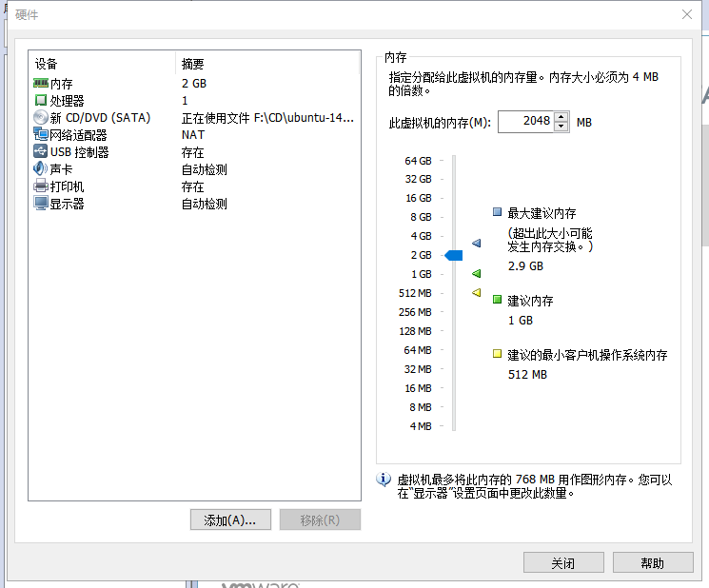Click green recommended memory marker

pos(476,273)
